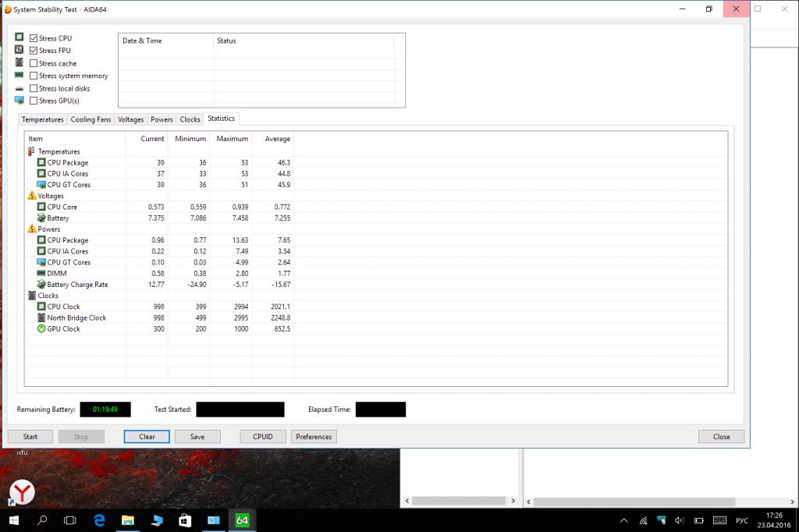Viewport: 799px width, 532px height.
Task: Click the warning icon next to Voltages
Action: click(31, 196)
